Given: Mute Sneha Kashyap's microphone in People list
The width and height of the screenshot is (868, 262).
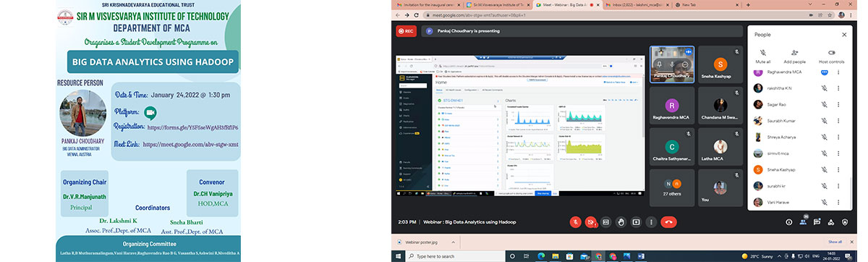Looking at the screenshot, I should (825, 169).
